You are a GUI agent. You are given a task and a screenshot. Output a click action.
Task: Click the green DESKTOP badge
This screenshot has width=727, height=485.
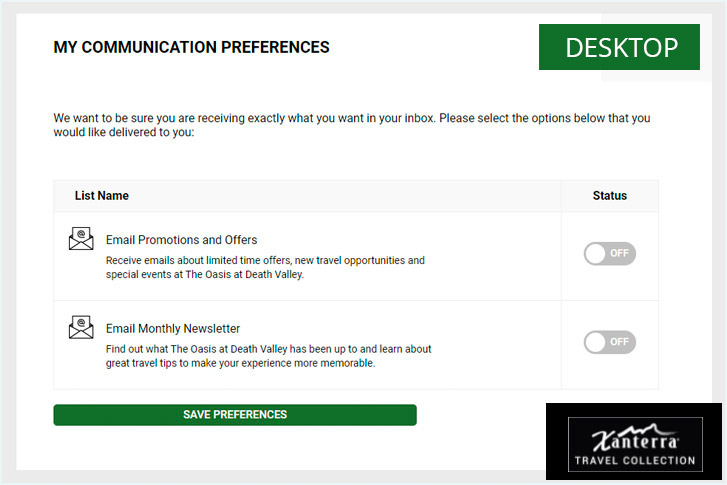click(x=619, y=47)
